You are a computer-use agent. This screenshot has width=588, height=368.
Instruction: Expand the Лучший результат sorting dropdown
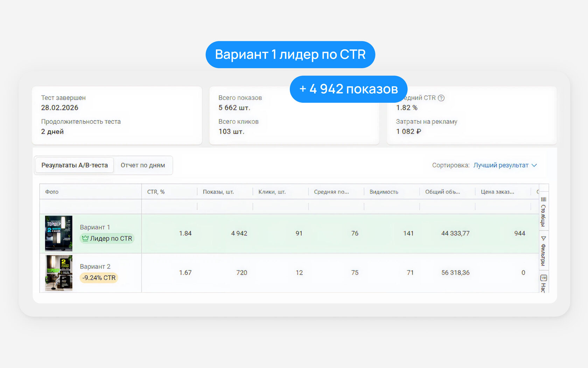(501, 165)
